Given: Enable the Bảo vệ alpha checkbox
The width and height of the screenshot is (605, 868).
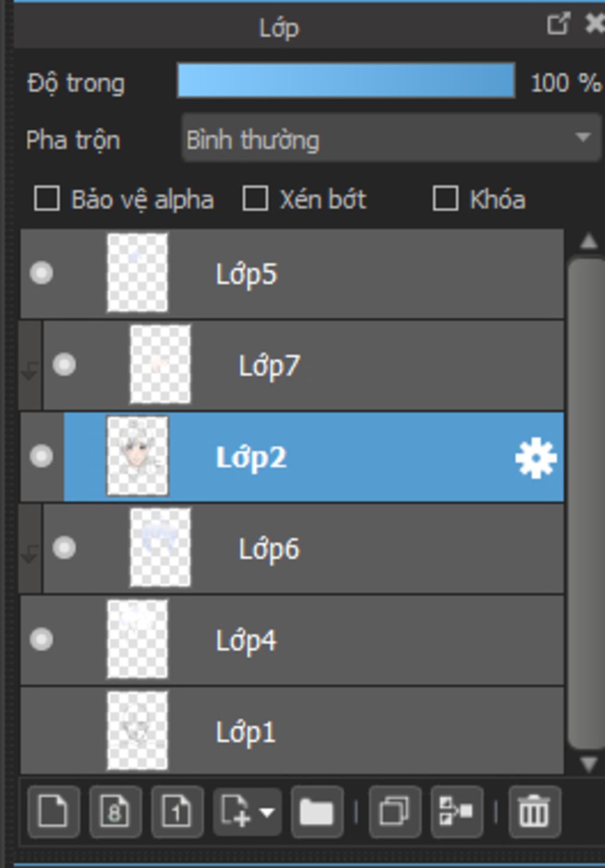Looking at the screenshot, I should [x=47, y=198].
